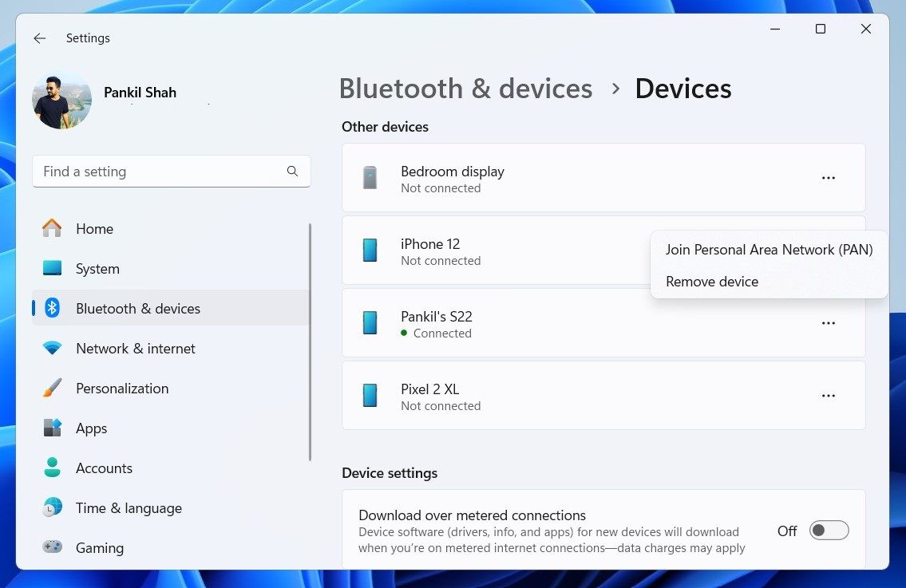The image size is (906, 588).
Task: Go back to Bluetooth & devices page
Action: [x=465, y=89]
